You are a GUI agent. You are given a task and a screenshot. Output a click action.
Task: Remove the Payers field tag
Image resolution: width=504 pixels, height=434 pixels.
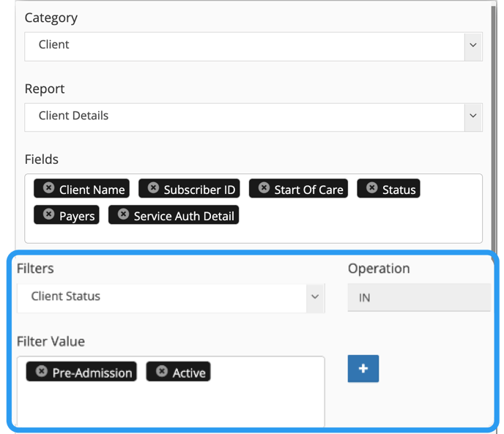coord(48,214)
